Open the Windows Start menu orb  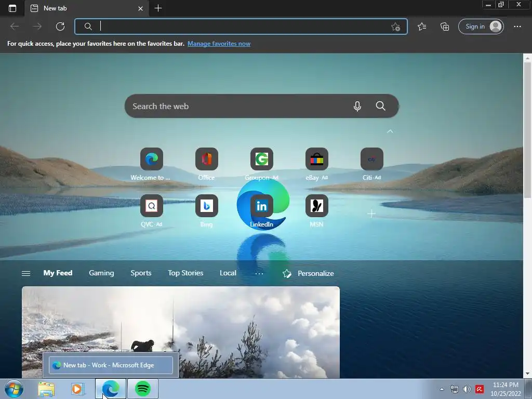(14, 389)
